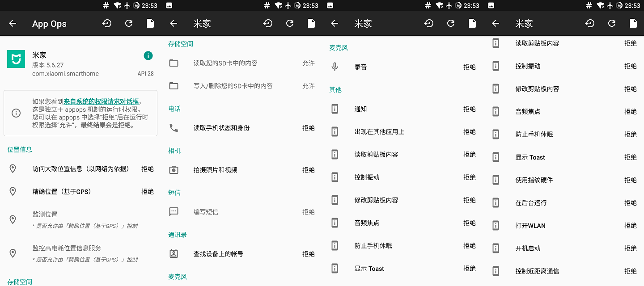Tap the 短信 section header
The image size is (644, 286).
coord(174,193)
